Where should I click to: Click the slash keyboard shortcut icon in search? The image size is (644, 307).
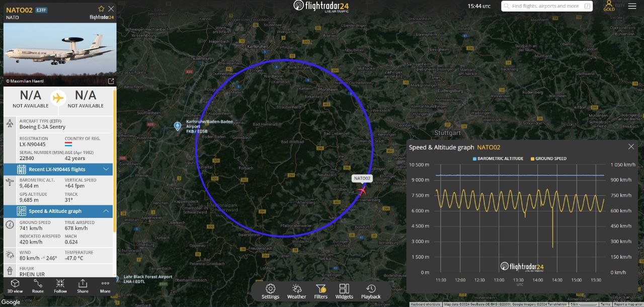click(587, 6)
